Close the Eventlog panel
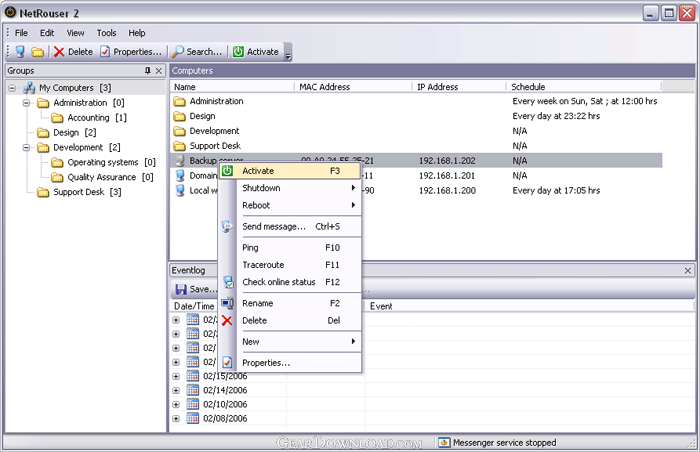 688,270
